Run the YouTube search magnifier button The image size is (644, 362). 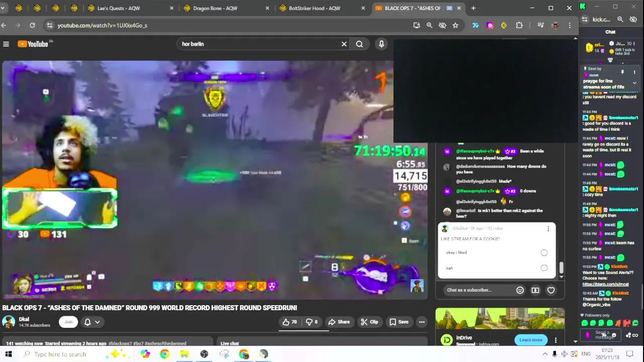359,44
